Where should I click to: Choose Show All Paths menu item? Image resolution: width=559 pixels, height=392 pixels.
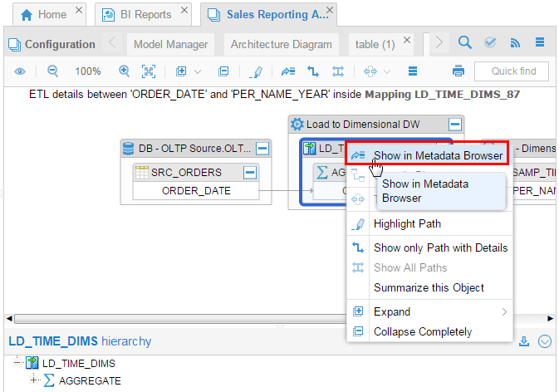click(x=430, y=267)
